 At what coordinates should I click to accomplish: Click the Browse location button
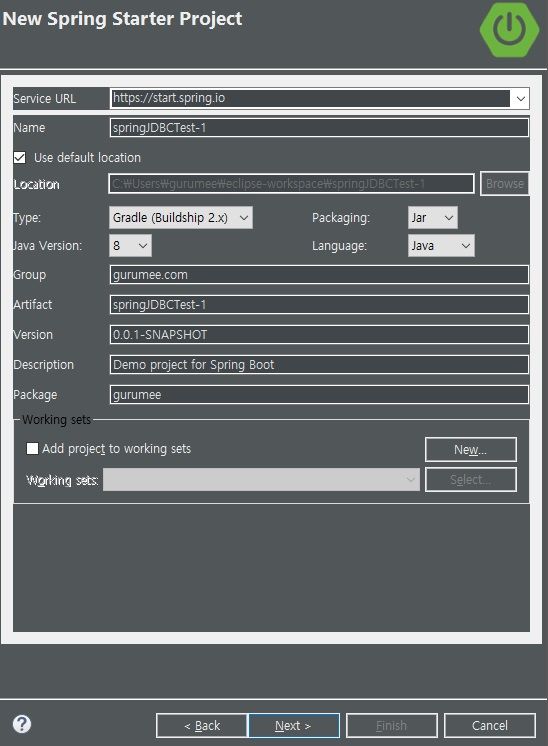tap(505, 184)
